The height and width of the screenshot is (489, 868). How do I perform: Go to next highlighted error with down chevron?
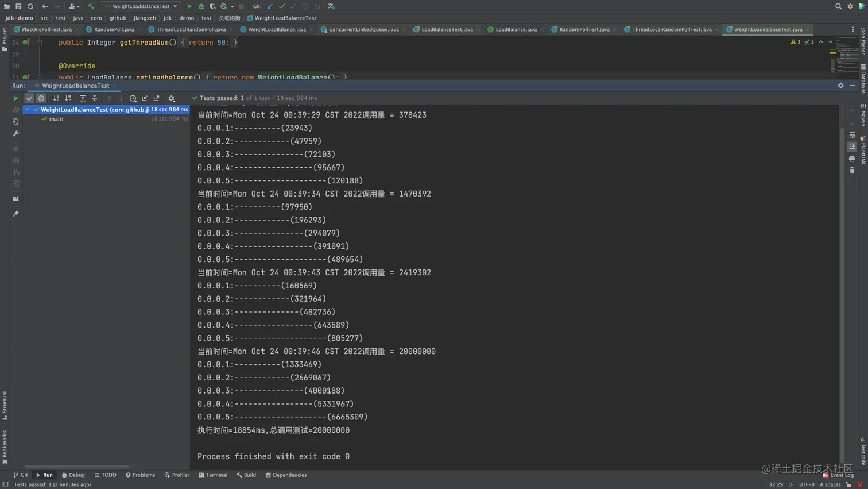pos(830,42)
